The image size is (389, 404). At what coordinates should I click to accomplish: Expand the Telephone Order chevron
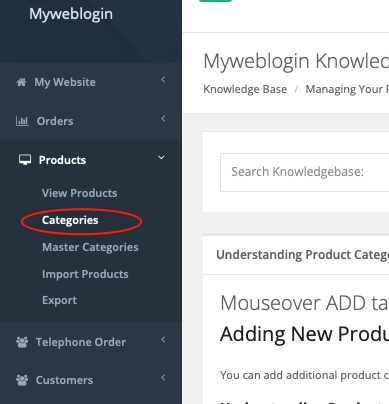click(163, 340)
